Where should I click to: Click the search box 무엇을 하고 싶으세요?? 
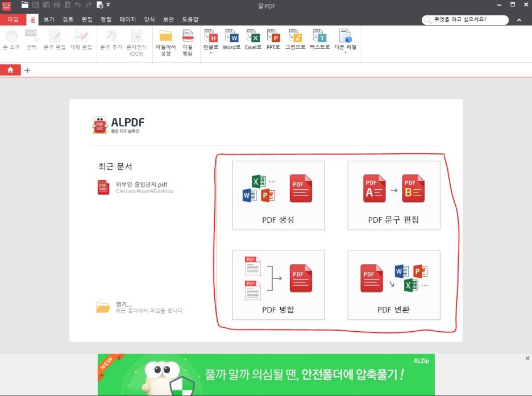tap(465, 20)
